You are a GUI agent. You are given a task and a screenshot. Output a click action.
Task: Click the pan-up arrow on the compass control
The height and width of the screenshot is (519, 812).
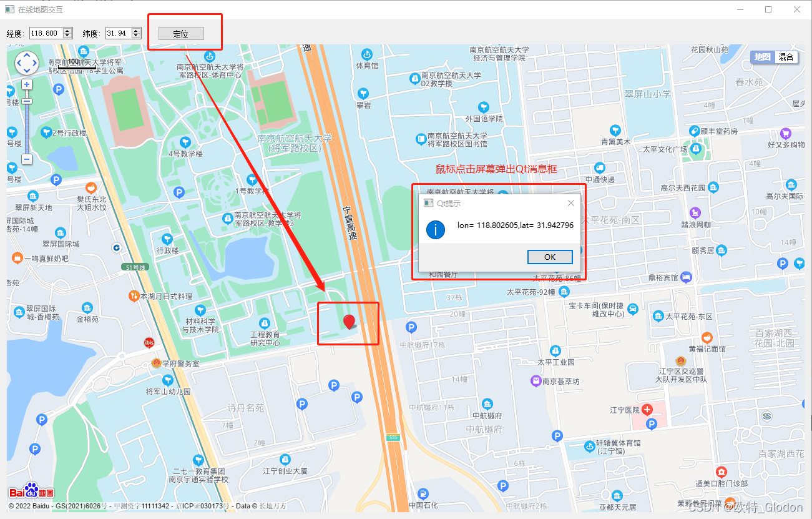(27, 55)
